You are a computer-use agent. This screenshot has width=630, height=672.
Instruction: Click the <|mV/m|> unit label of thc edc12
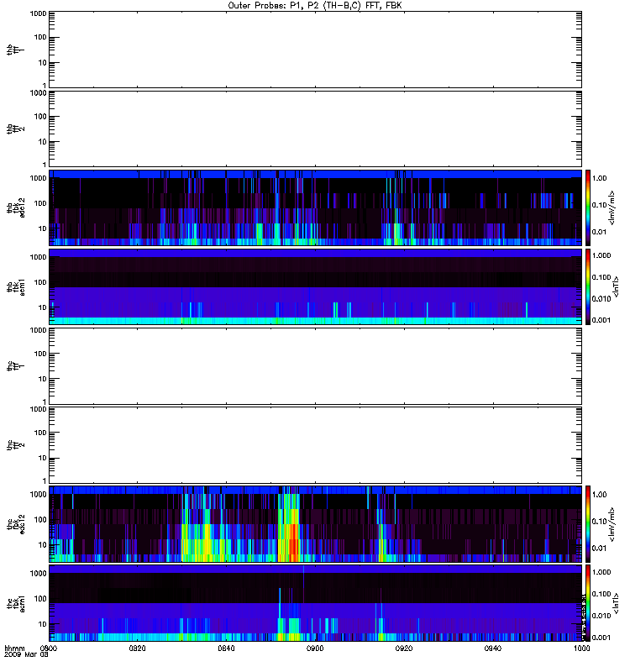tap(612, 524)
